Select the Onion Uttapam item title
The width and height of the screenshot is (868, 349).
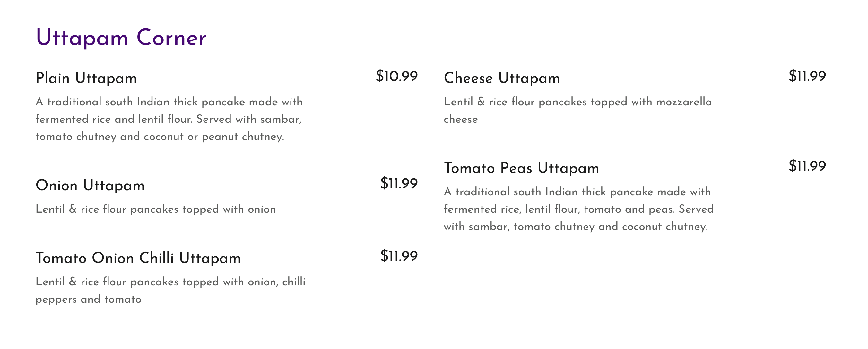tap(90, 185)
